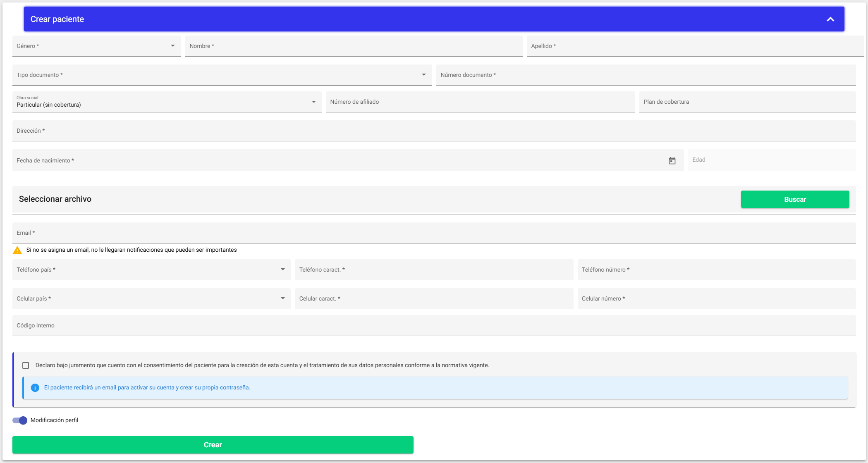The image size is (868, 463).
Task: Select the Número documento field
Action: coord(646,75)
